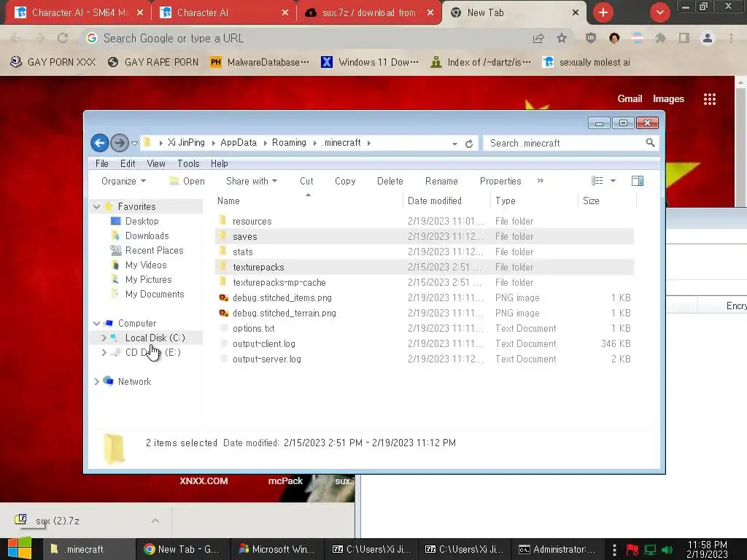
Task: Open the Chrome tab search dropdown
Action: click(659, 13)
